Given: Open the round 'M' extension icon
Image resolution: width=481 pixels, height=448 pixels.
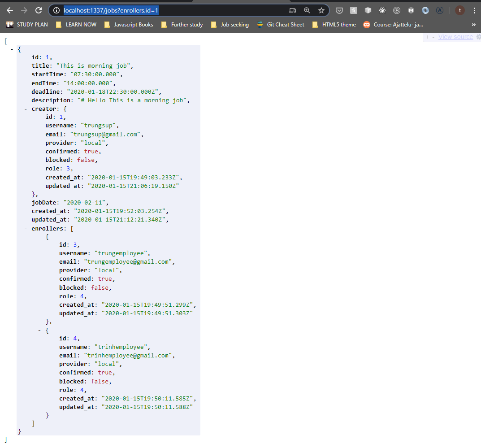Looking at the screenshot, I should click(411, 10).
